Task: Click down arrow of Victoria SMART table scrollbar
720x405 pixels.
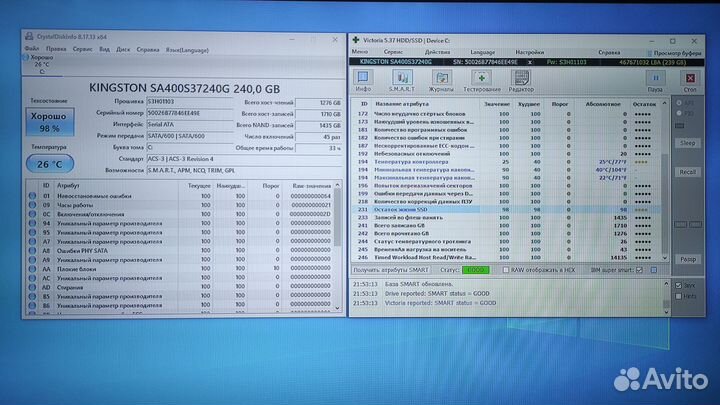Action: point(664,259)
